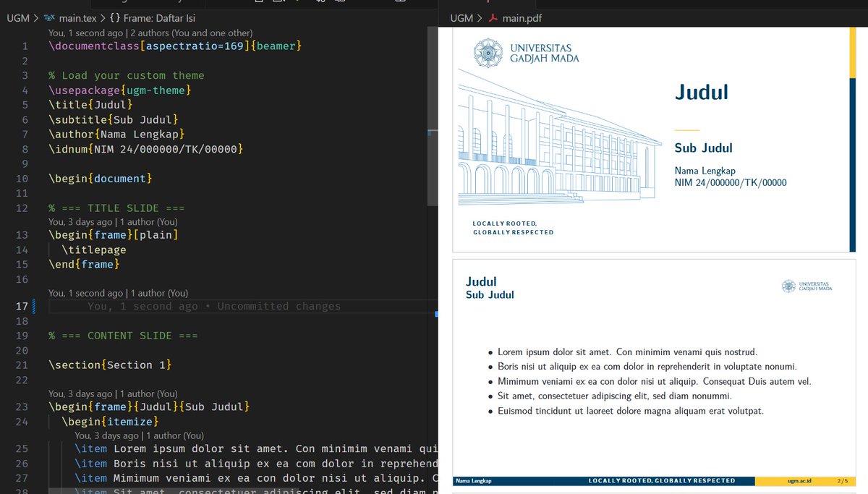868x494 pixels.
Task: Click the '% === CONTENT SLIDE ===' comment
Action: tap(123, 336)
